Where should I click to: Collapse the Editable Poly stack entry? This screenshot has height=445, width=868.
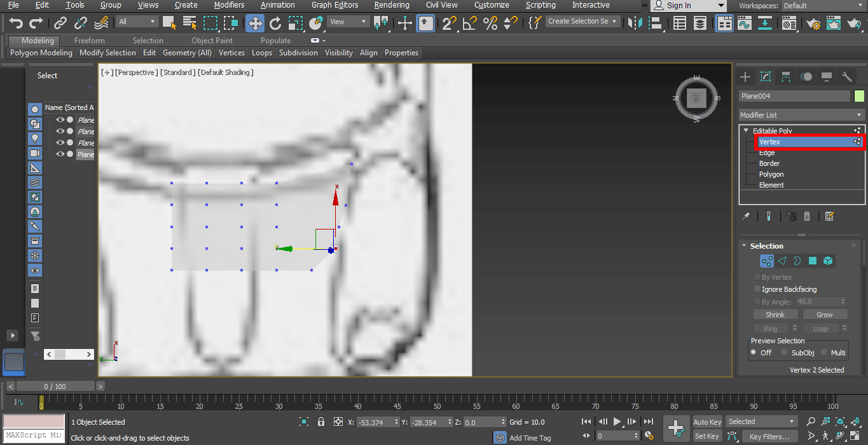745,130
